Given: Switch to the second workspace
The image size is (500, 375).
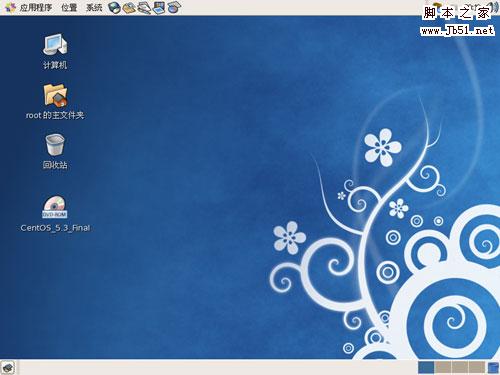Looking at the screenshot, I should [443, 367].
